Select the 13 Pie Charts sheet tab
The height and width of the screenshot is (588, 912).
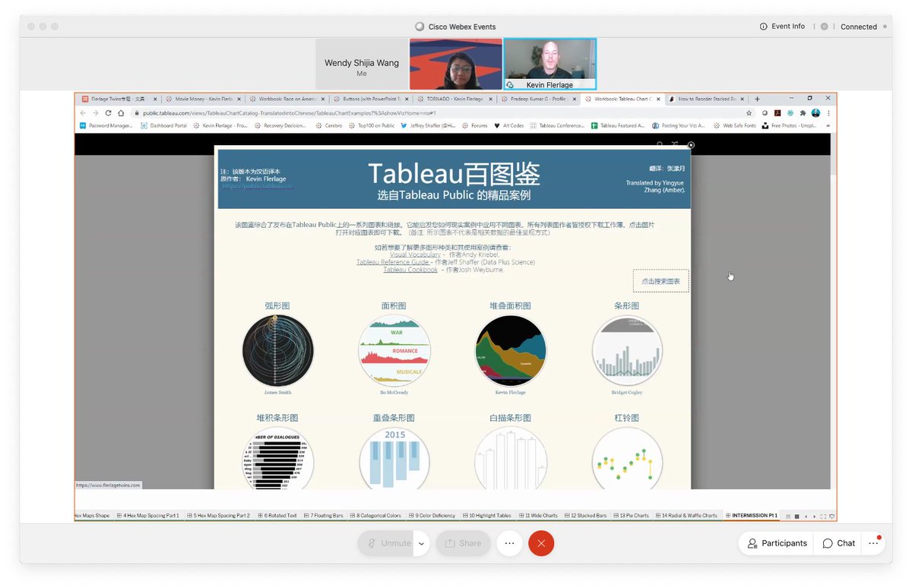[630, 515]
